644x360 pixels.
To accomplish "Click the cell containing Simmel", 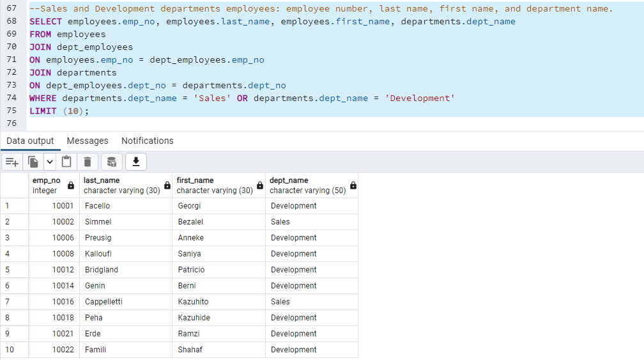I will 126,222.
